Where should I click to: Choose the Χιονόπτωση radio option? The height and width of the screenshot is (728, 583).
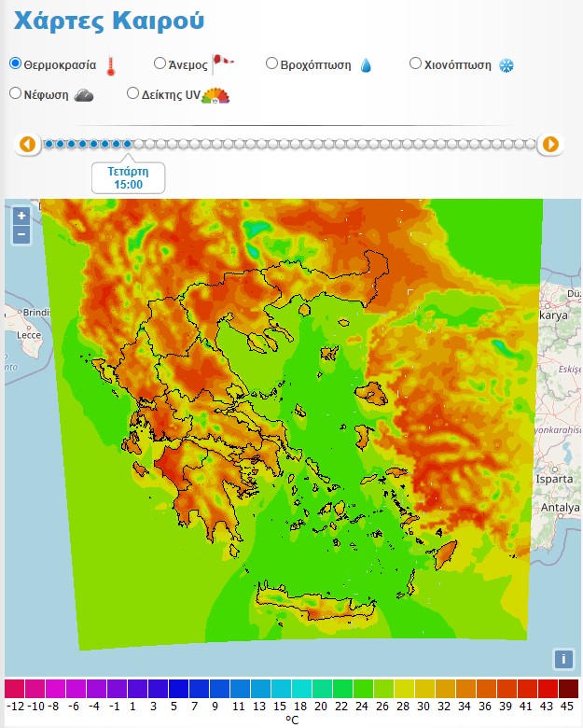point(416,63)
